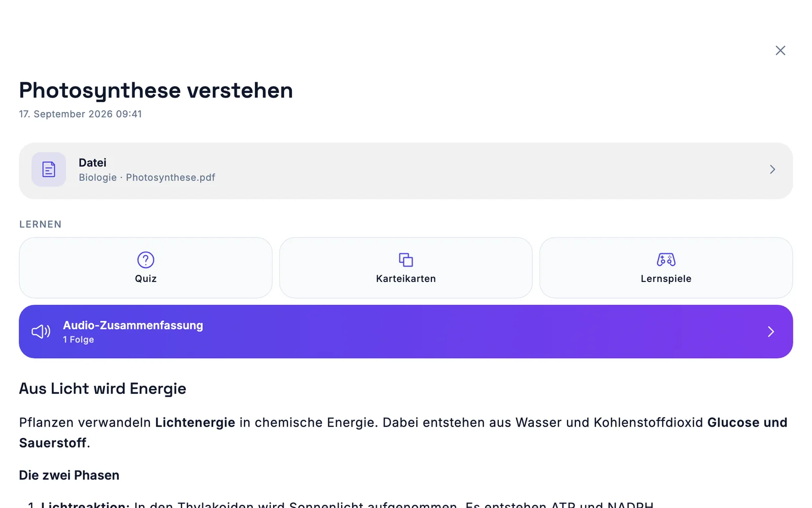Open Audio-Zusammenfassung banner title
The height and width of the screenshot is (508, 812).
[133, 325]
